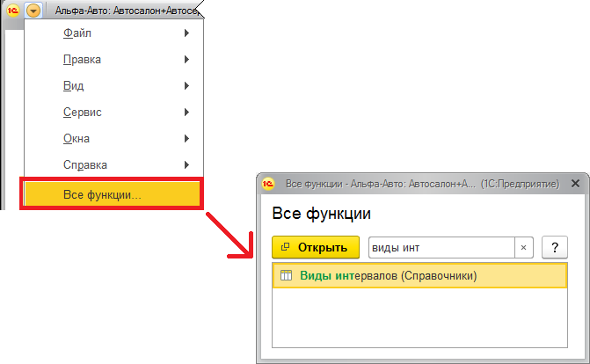Expand the arrow next to Справка
The image size is (590, 364).
[x=186, y=165]
